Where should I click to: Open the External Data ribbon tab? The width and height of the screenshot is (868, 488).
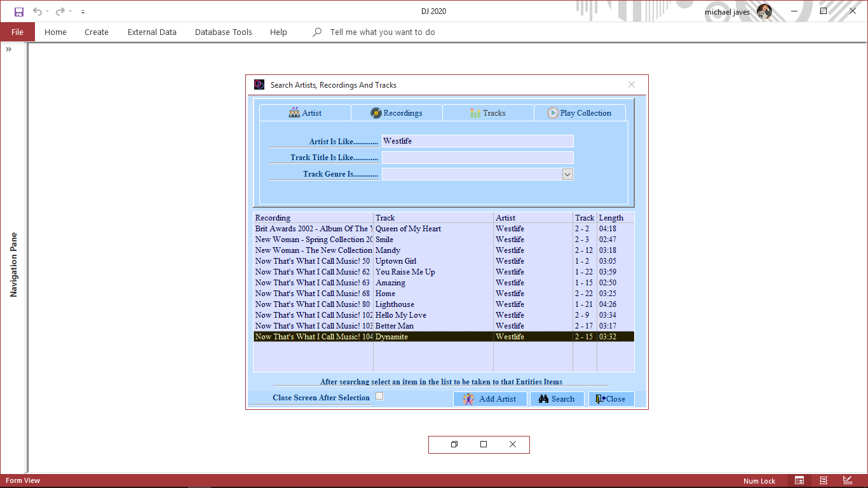tap(152, 32)
